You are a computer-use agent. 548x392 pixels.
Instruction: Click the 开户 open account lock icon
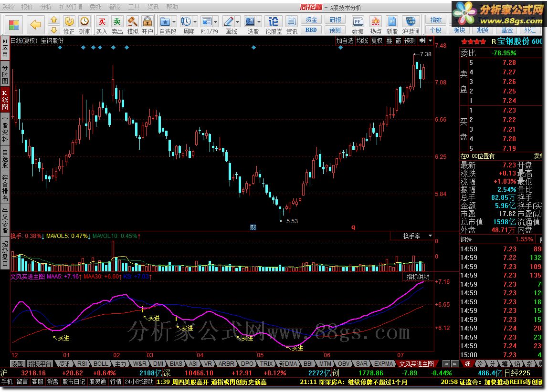coord(148,21)
